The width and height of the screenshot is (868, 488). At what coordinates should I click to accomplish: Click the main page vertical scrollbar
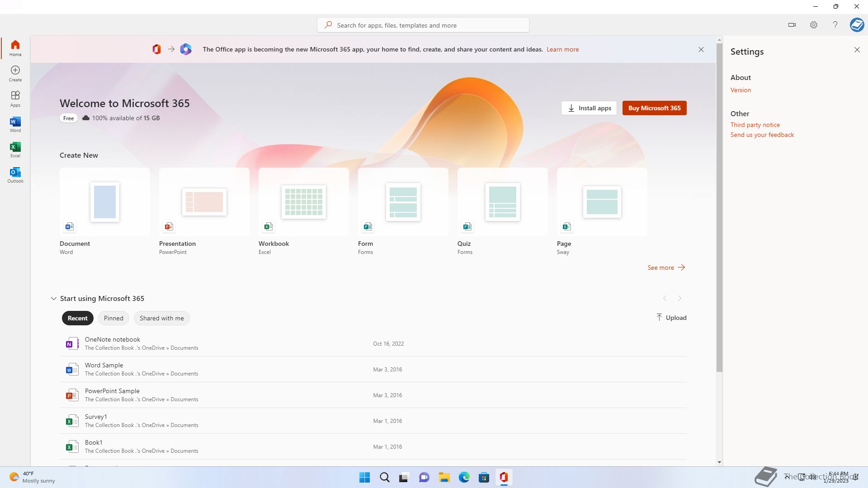click(719, 208)
